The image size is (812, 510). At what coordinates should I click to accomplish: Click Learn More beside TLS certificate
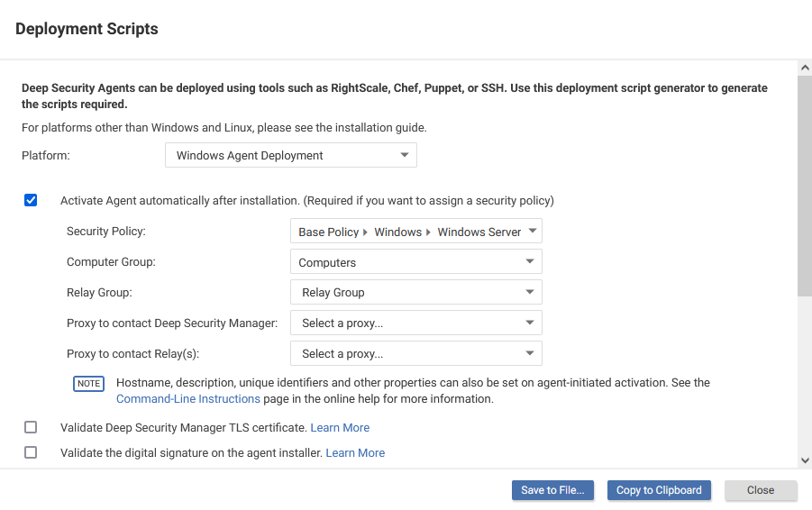(340, 428)
